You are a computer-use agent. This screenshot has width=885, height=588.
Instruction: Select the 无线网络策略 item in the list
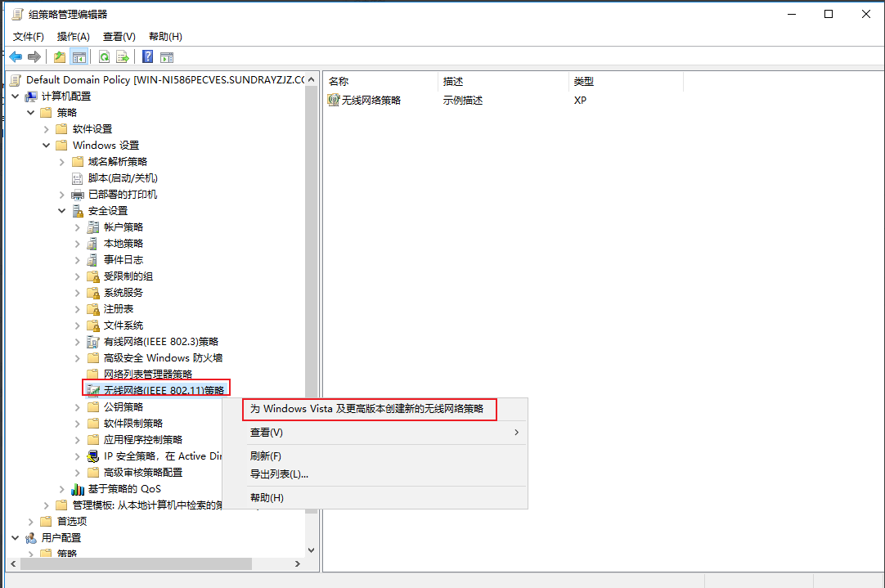click(x=371, y=100)
